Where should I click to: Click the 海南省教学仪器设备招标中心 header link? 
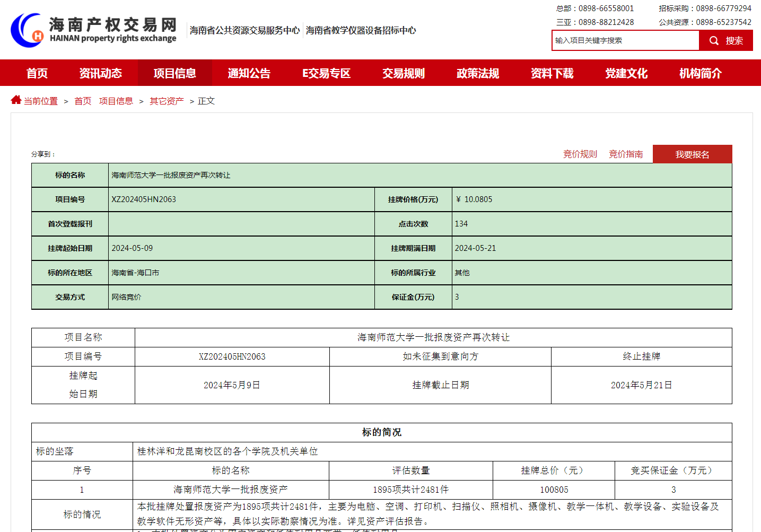pos(361,30)
